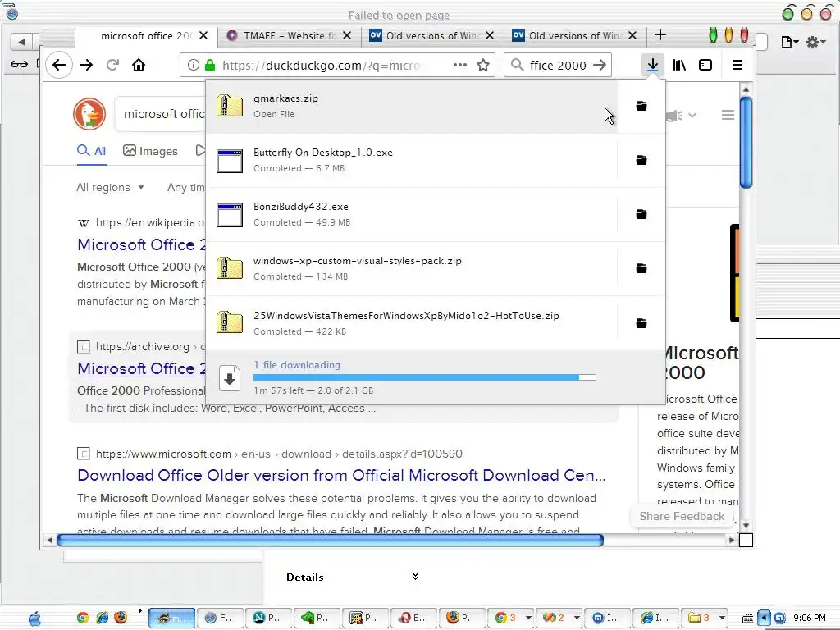840x630 pixels.
Task: Expand the Details section chevron
Action: (415, 577)
